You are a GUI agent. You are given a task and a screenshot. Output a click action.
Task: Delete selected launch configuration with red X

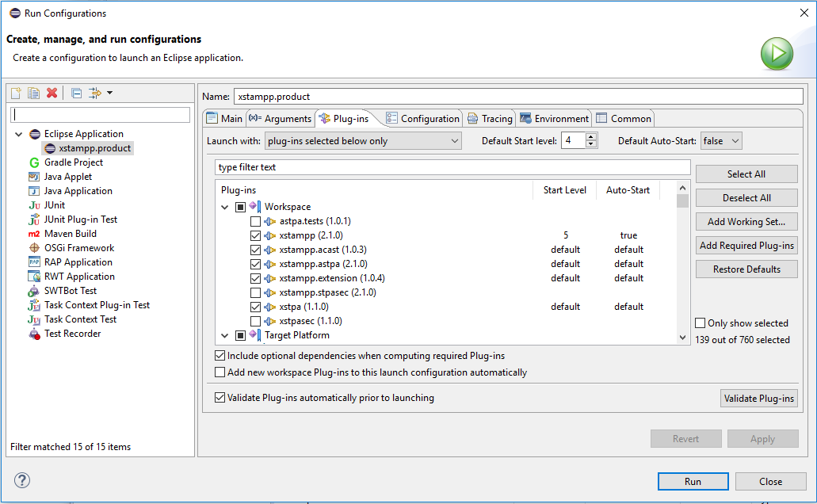coord(52,93)
